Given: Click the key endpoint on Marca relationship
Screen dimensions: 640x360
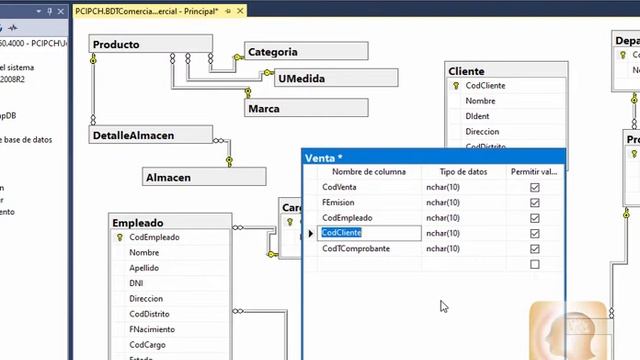Looking at the screenshot, I should (248, 93).
